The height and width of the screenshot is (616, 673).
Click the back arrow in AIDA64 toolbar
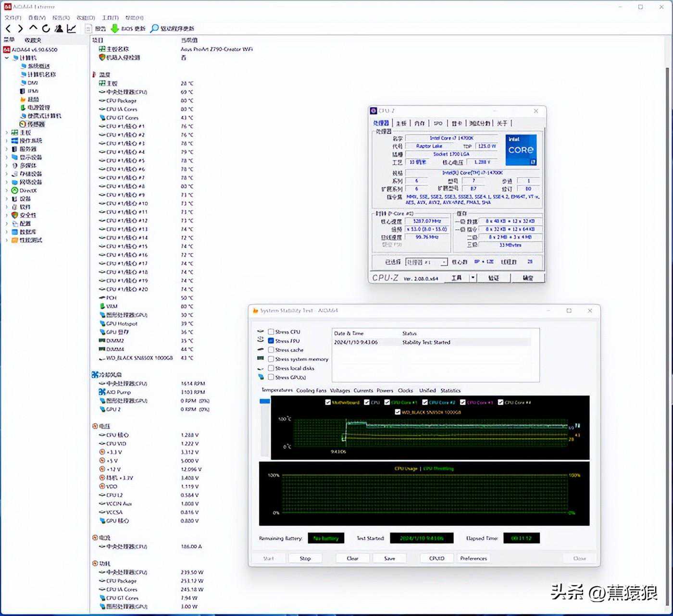[8, 28]
